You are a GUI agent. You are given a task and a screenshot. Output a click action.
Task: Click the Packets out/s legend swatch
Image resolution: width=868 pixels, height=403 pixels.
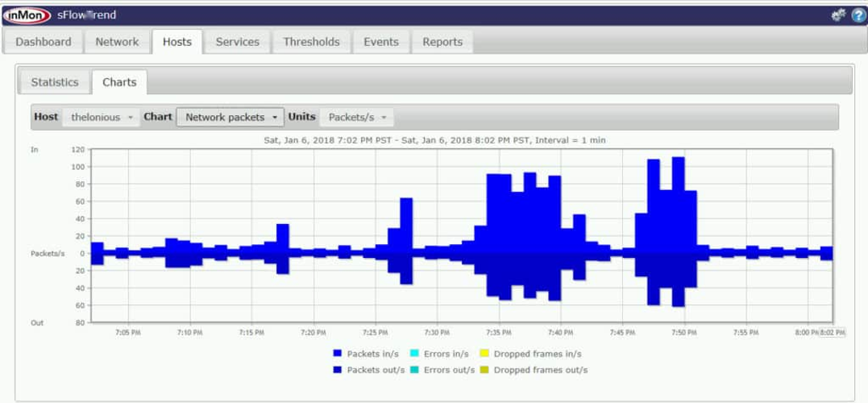click(337, 370)
